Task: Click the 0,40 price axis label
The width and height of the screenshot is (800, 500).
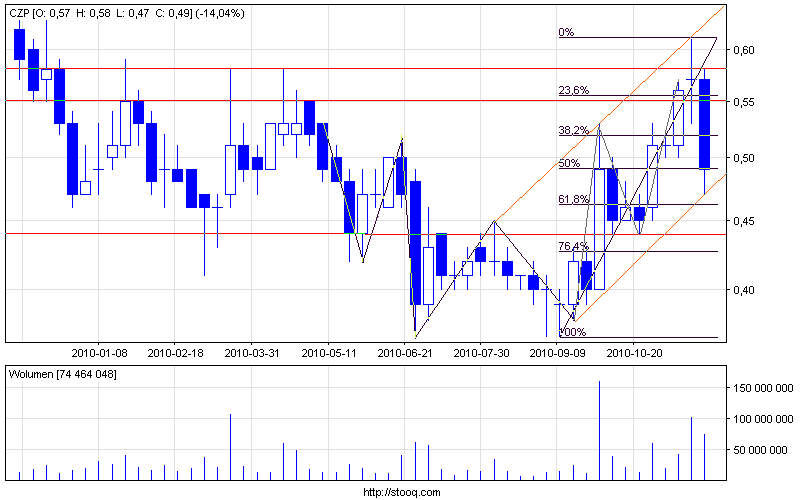Action: coord(744,290)
